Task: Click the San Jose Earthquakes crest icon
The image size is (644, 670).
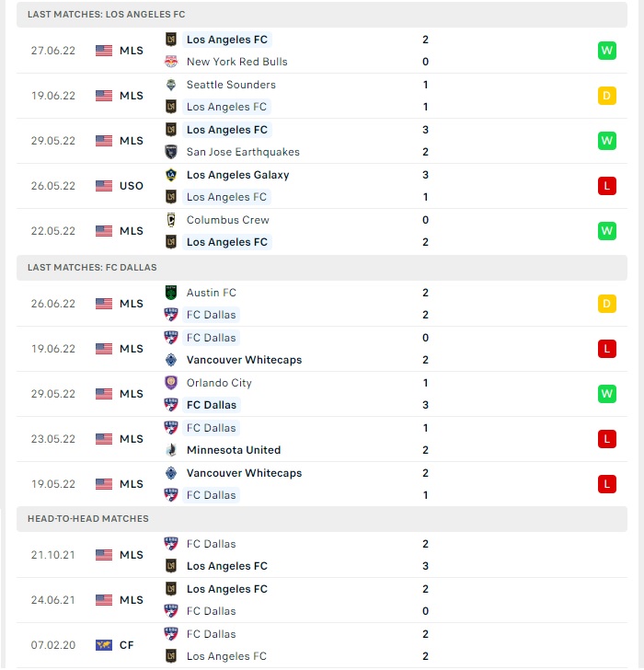Action: 171,152
